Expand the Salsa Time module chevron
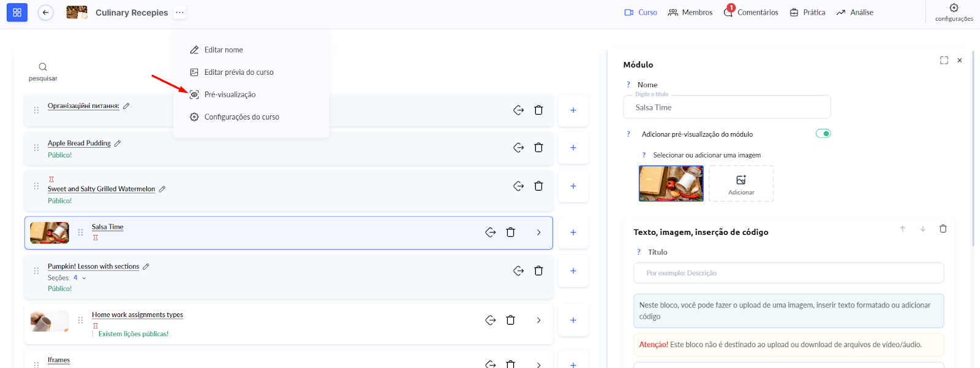The width and height of the screenshot is (980, 368). [538, 232]
